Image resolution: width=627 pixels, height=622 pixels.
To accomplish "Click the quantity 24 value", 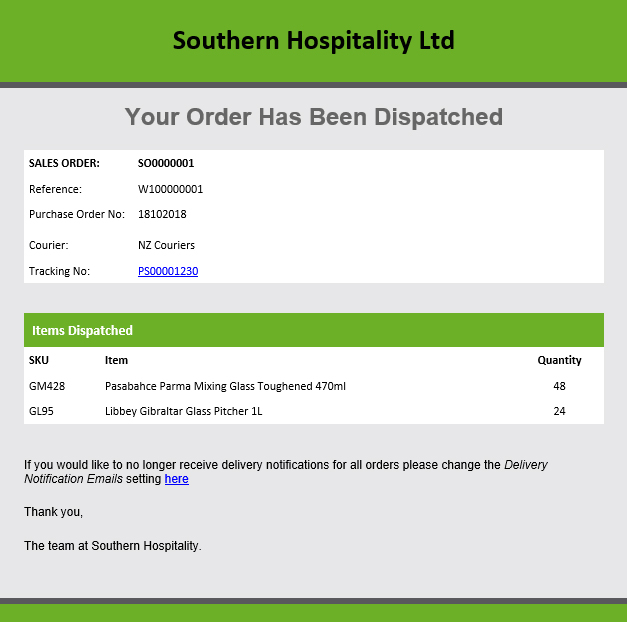I will (x=559, y=411).
